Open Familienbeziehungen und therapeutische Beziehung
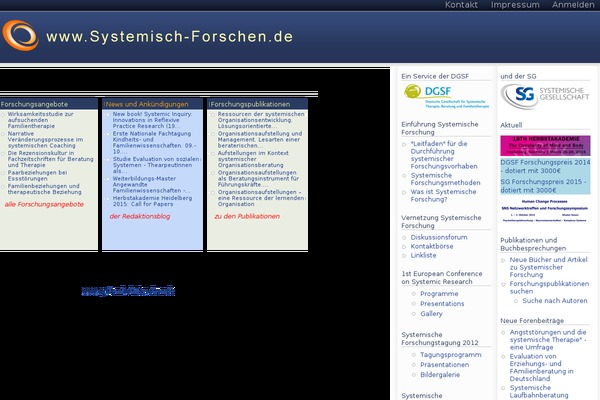 (x=44, y=189)
